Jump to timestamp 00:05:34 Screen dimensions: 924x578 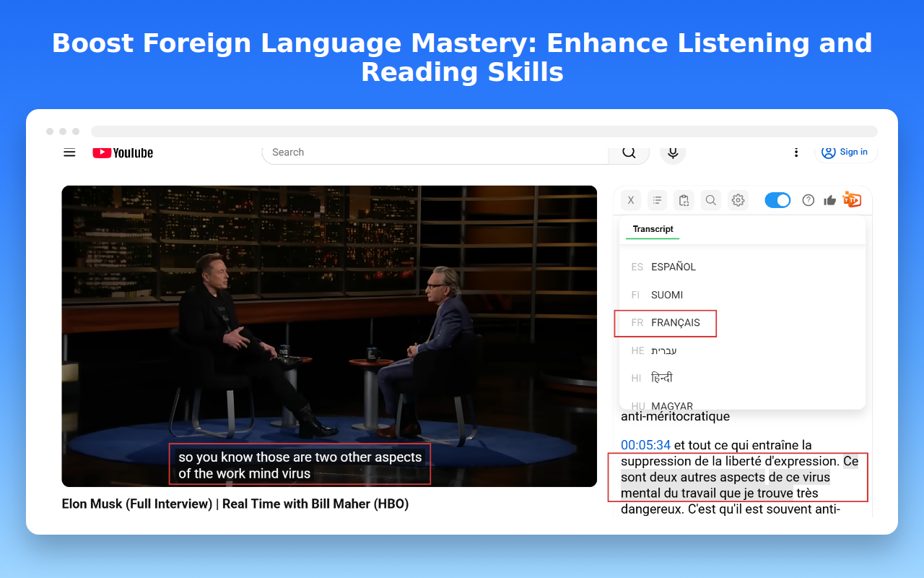click(645, 445)
